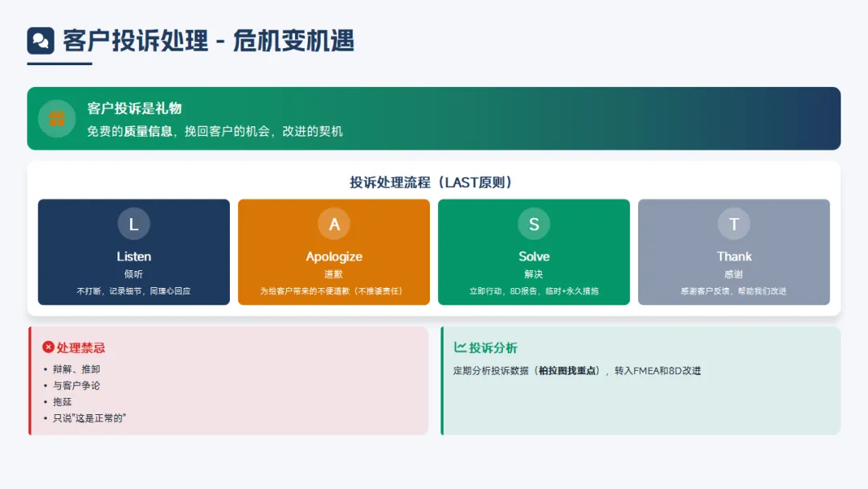Click the text 感谢客户反馈，帮助我们改进
This screenshot has height=489, width=868.
click(734, 290)
